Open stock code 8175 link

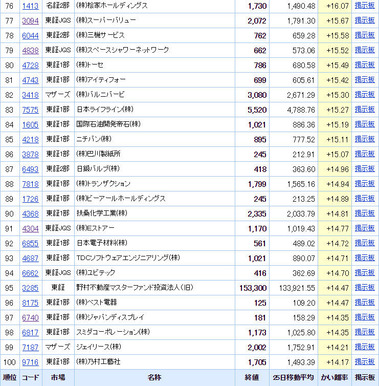pyautogui.click(x=30, y=303)
